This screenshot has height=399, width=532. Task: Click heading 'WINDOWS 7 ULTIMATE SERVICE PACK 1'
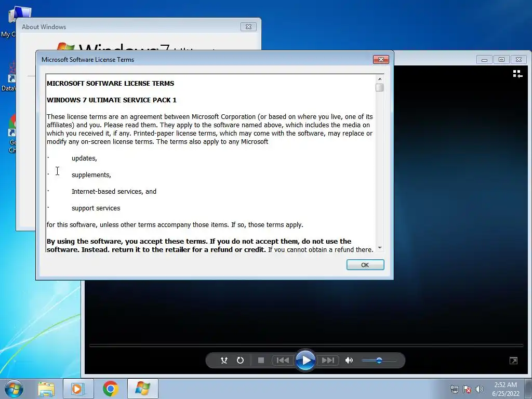click(112, 100)
